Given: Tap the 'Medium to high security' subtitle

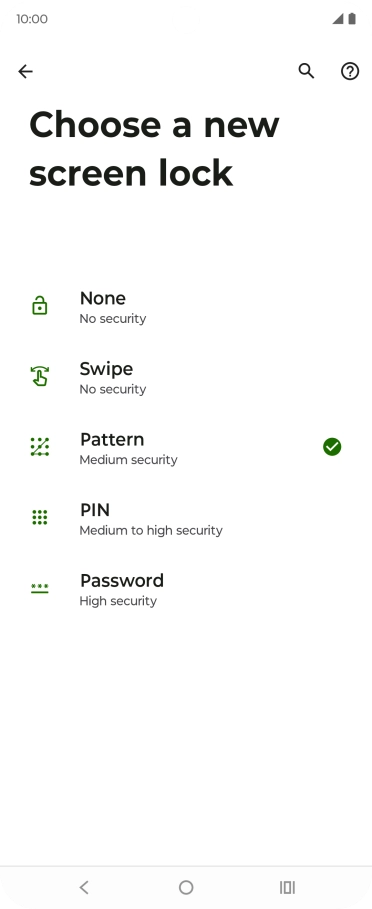Looking at the screenshot, I should 151,530.
